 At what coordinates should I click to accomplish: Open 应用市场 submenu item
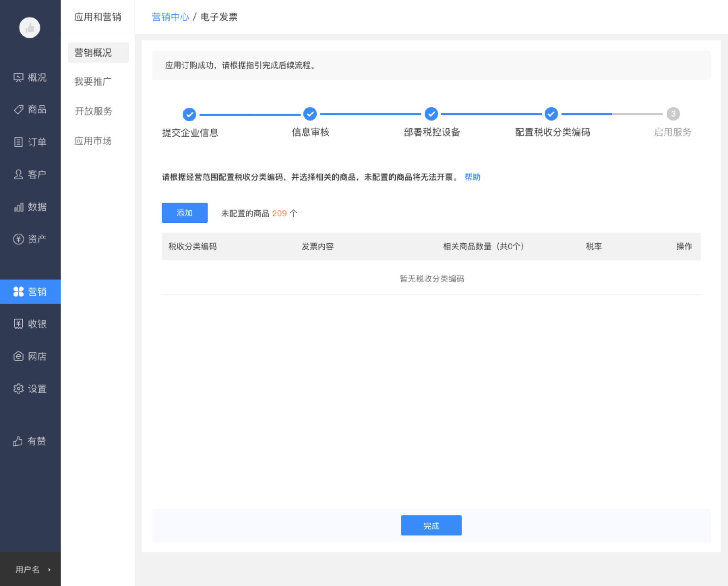coord(93,141)
